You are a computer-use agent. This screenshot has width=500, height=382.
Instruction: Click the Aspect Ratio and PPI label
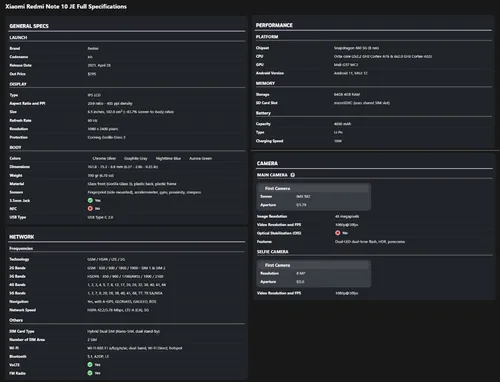point(27,103)
